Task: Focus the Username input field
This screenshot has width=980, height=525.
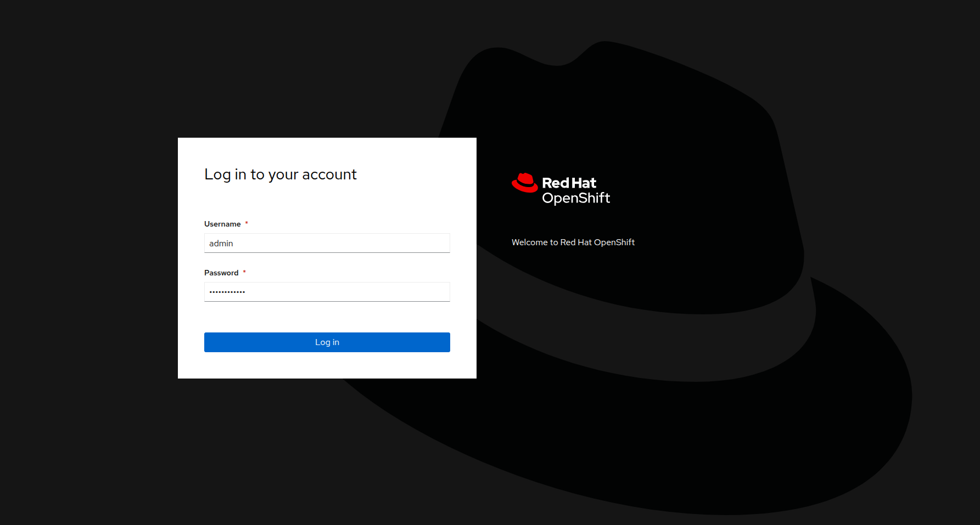Action: pyautogui.click(x=327, y=243)
